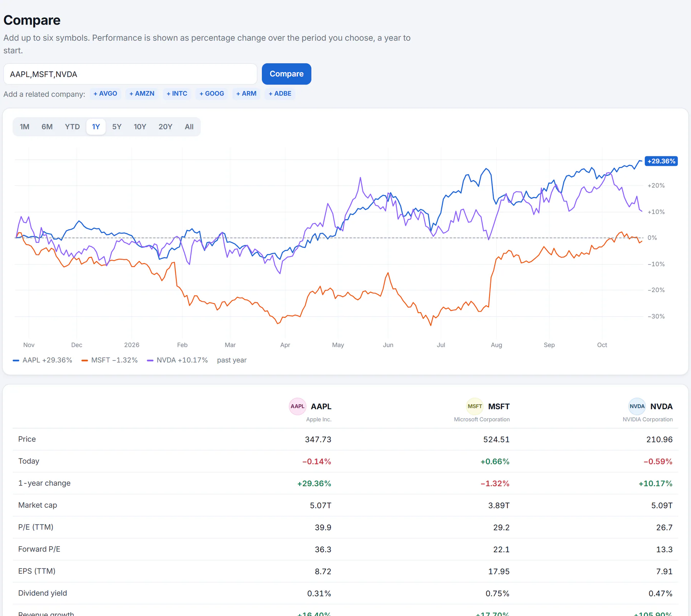The height and width of the screenshot is (616, 691).
Task: Select the YTD range tab
Action: [72, 127]
